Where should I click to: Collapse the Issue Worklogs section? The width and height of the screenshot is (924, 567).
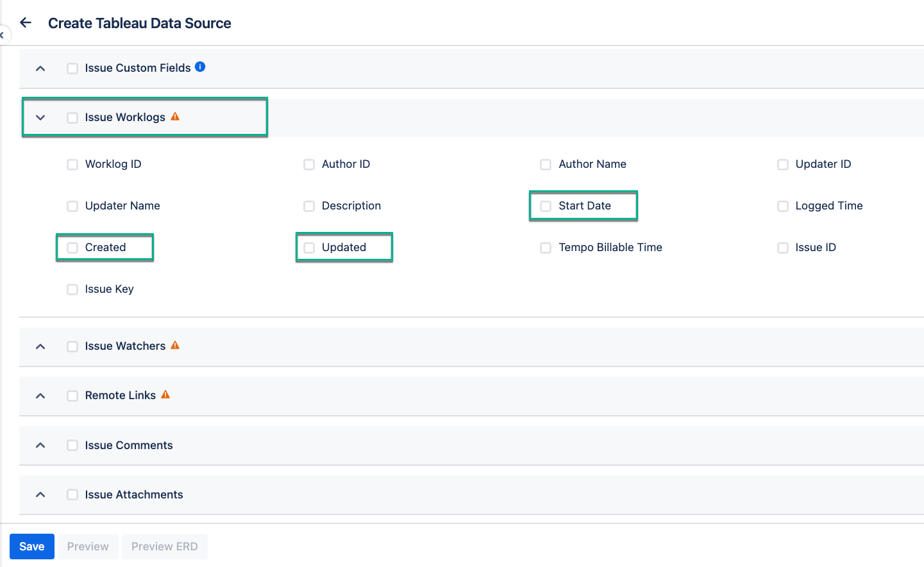(x=40, y=118)
